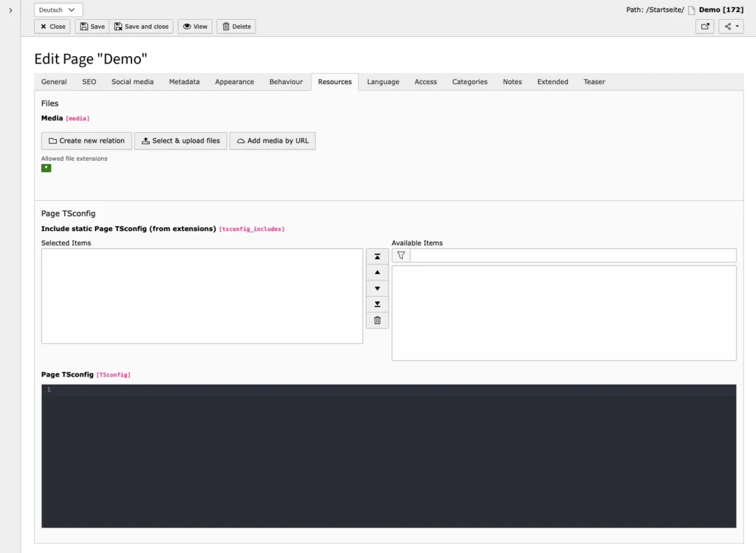
Task: Open the page in a new window icon
Action: 704,26
